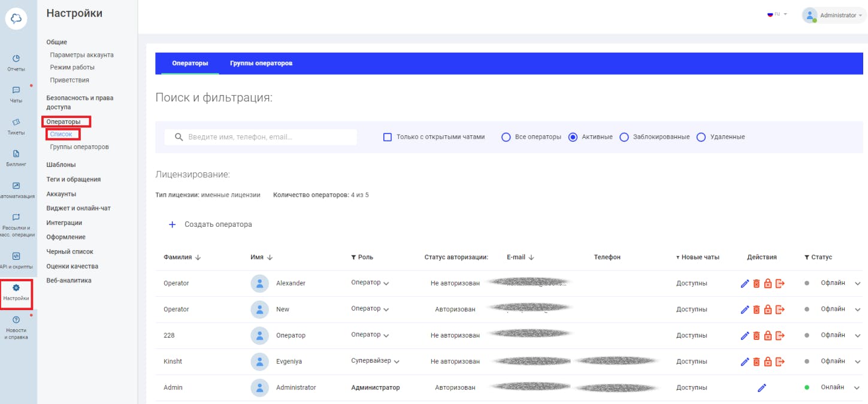Open the Супервайзер role dropdown for Evgeniya
Image resolution: width=868 pixels, height=404 pixels.
376,362
